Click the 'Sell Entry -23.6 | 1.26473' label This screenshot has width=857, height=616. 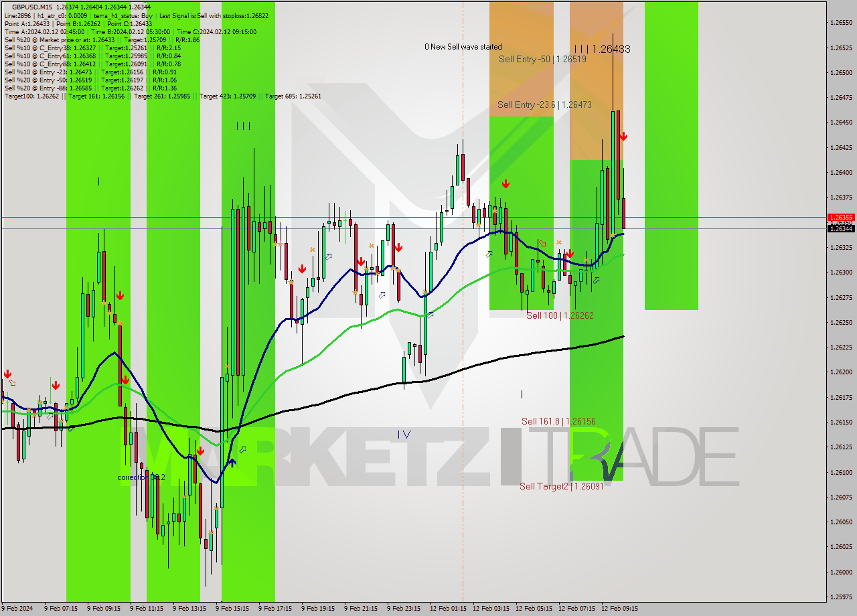pyautogui.click(x=544, y=104)
